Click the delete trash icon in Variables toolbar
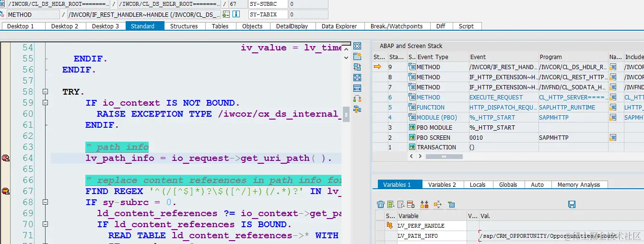 tap(381, 205)
